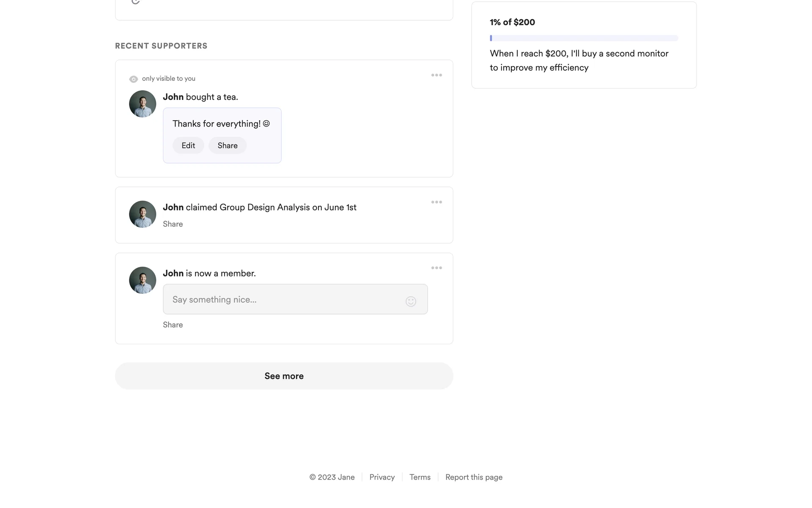The width and height of the screenshot is (812, 508).
Task: Share the thank-you reply message
Action: 228,146
